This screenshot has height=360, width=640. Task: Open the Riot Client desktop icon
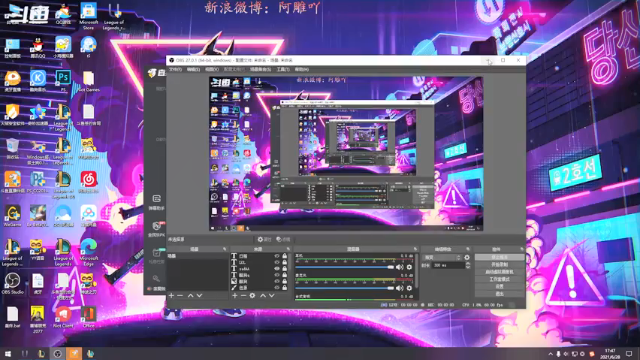coord(63,318)
